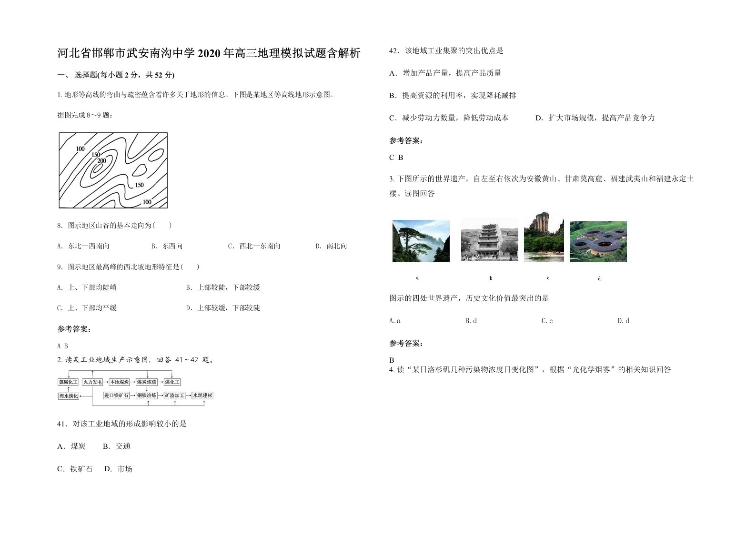756x534 pixels.
Task: Select the heading 一、选择题(每小题2分，共52分)
Action: 116,75
